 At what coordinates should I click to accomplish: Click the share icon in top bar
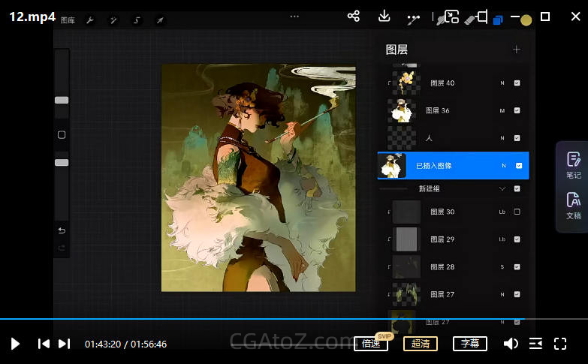coord(354,16)
